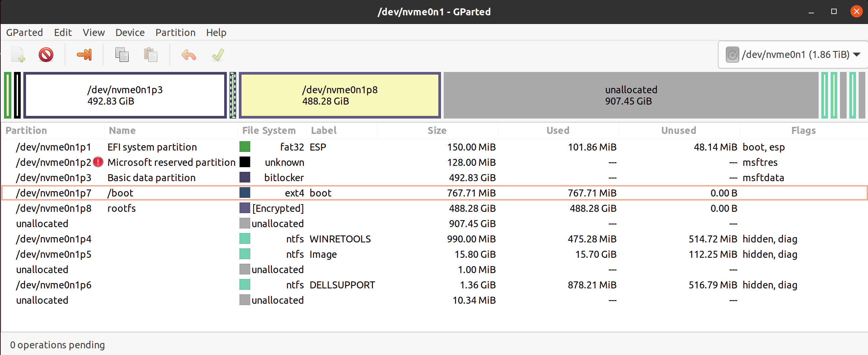
Task: Click the warning icon beside /dev/nvme0n1p2
Action: [97, 162]
